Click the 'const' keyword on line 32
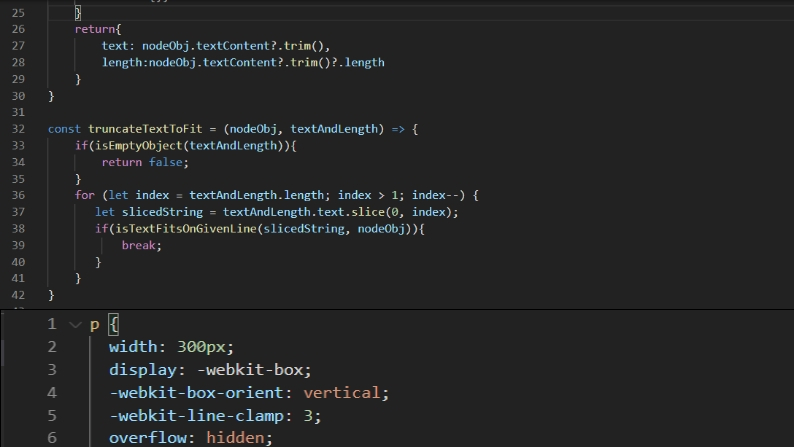Screen dimensions: 794x447 (x=64, y=129)
